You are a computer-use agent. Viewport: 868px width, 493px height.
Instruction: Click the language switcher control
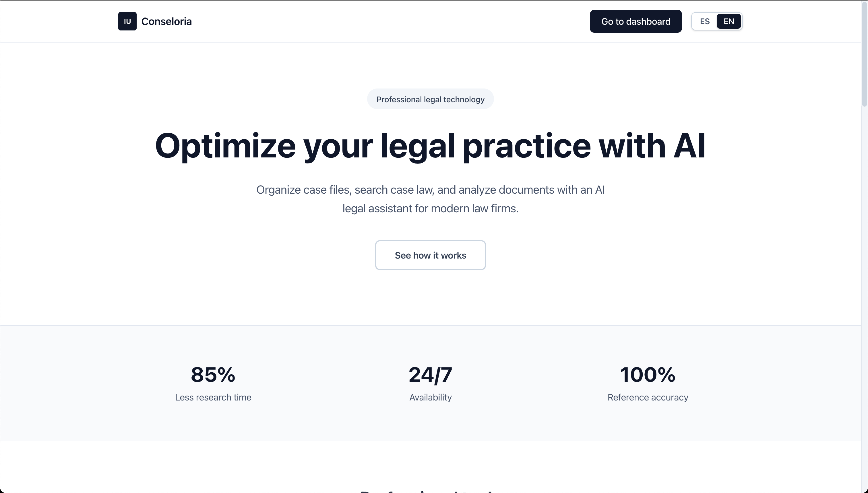click(x=716, y=21)
